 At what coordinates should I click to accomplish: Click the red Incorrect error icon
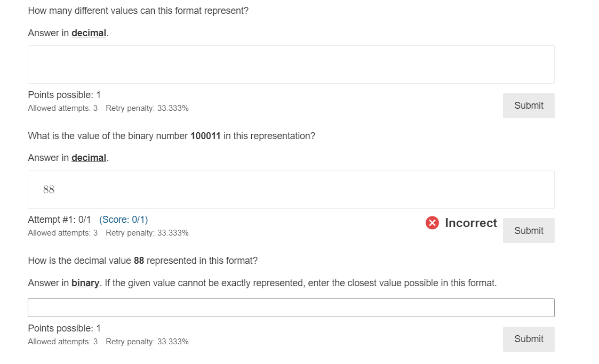pos(432,223)
